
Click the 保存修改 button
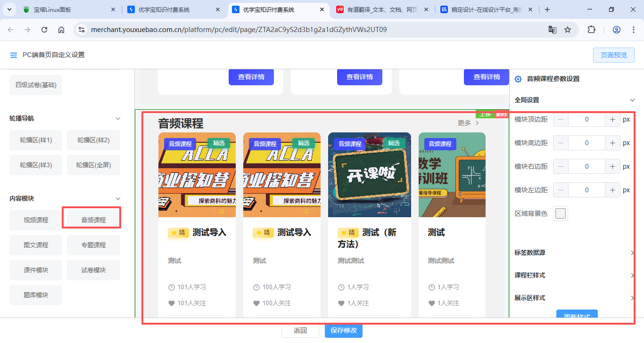coord(343,331)
